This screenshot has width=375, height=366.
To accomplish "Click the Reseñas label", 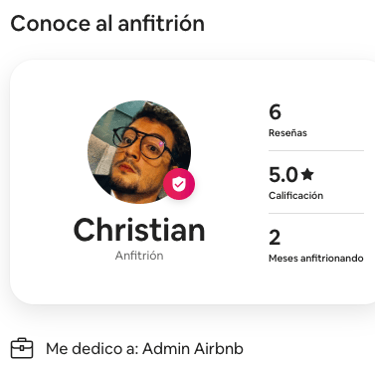I will (x=288, y=133).
